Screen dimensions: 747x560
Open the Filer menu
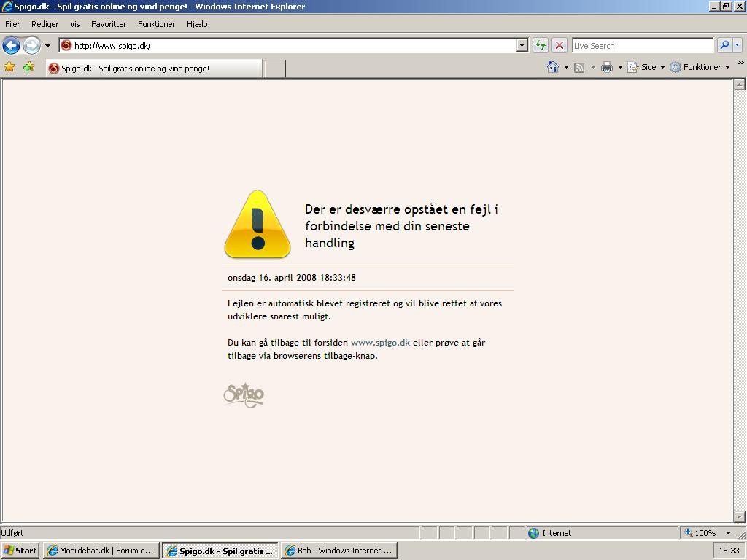click(12, 24)
